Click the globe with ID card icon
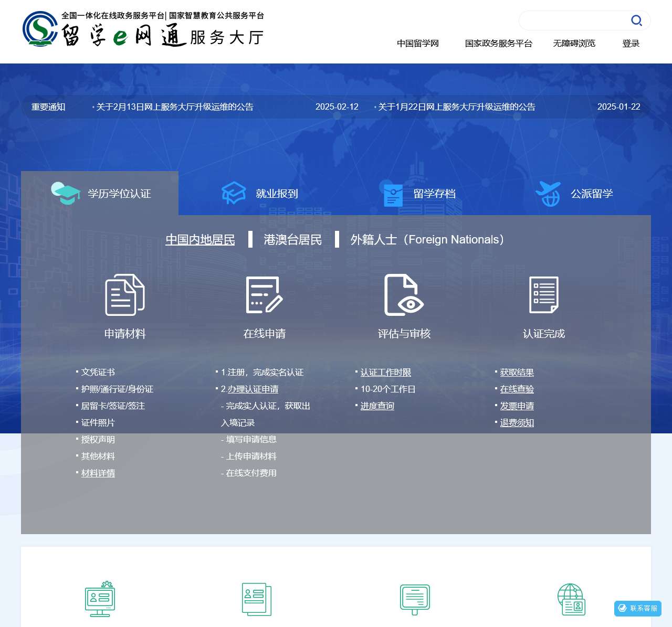The width and height of the screenshot is (672, 627). tap(571, 599)
